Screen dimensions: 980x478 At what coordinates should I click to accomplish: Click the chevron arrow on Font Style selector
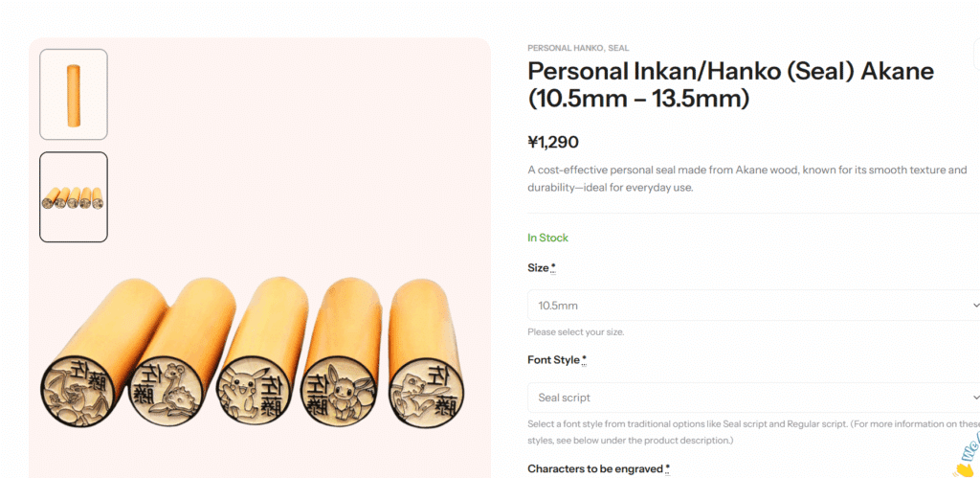[x=974, y=398]
